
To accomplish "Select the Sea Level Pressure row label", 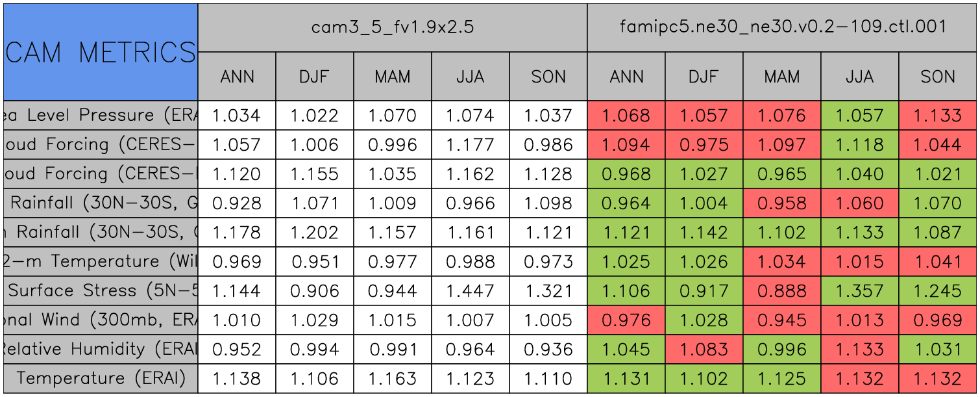I will pos(101,116).
